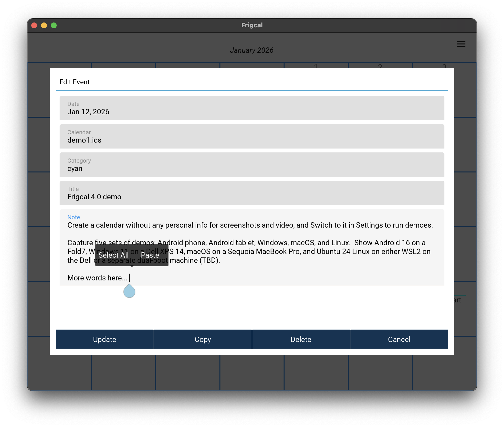Open the hamburger menu icon
The width and height of the screenshot is (504, 427).
461,44
